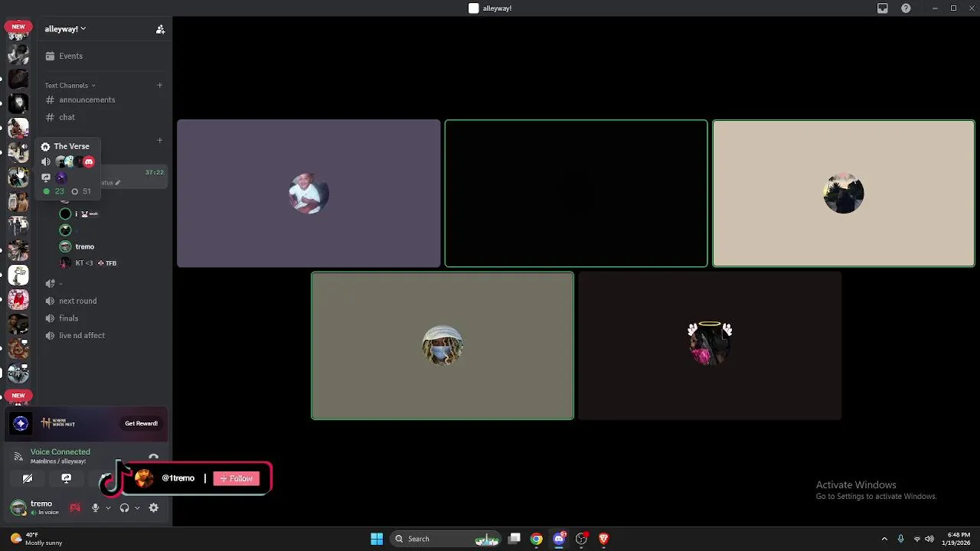Open the white server icon with cartoon figure
The height and width of the screenshot is (551, 980).
pos(18,275)
